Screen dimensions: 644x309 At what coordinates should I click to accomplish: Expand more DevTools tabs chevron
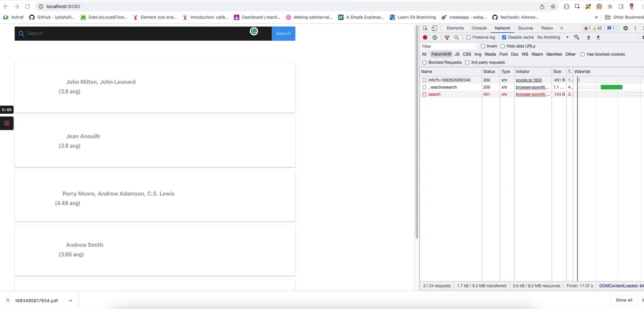[x=561, y=28]
